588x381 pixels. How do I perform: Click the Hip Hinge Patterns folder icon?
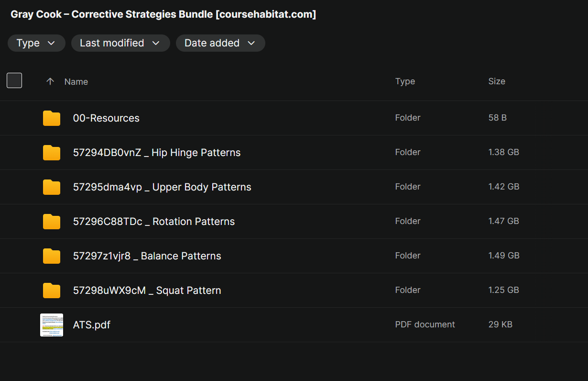(x=52, y=153)
